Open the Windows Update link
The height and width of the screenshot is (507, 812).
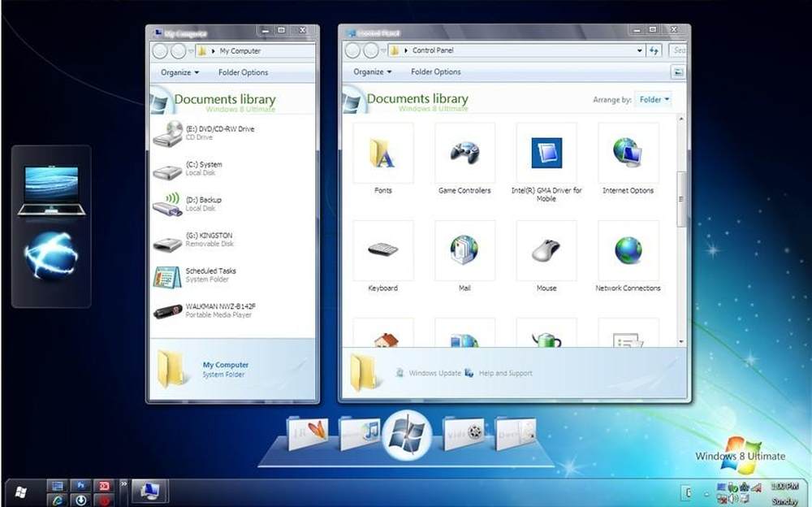coord(429,373)
